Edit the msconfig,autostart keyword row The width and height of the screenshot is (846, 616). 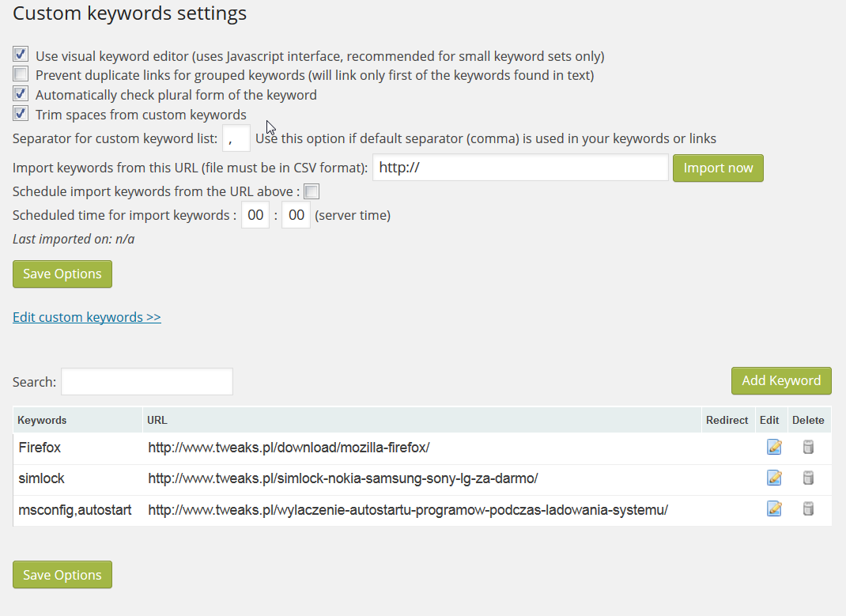pos(774,508)
